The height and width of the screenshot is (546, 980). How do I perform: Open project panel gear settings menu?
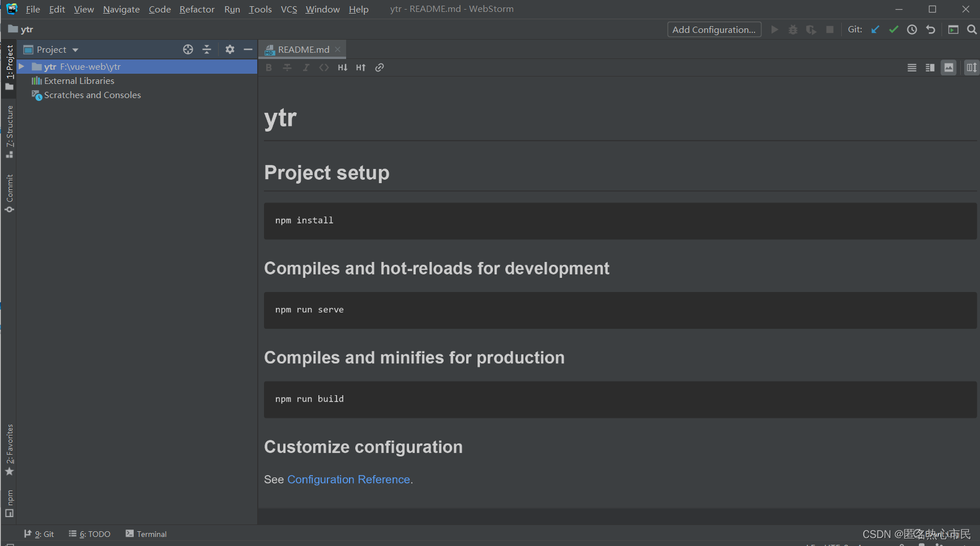229,49
